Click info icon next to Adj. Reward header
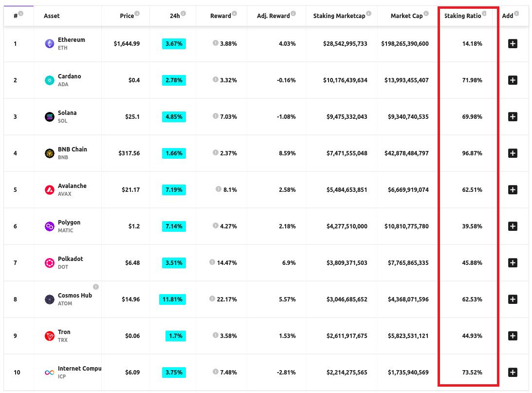The height and width of the screenshot is (393, 532). point(294,14)
